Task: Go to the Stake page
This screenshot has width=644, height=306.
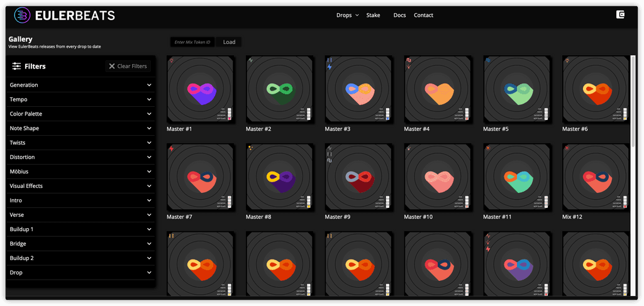Action: click(373, 15)
